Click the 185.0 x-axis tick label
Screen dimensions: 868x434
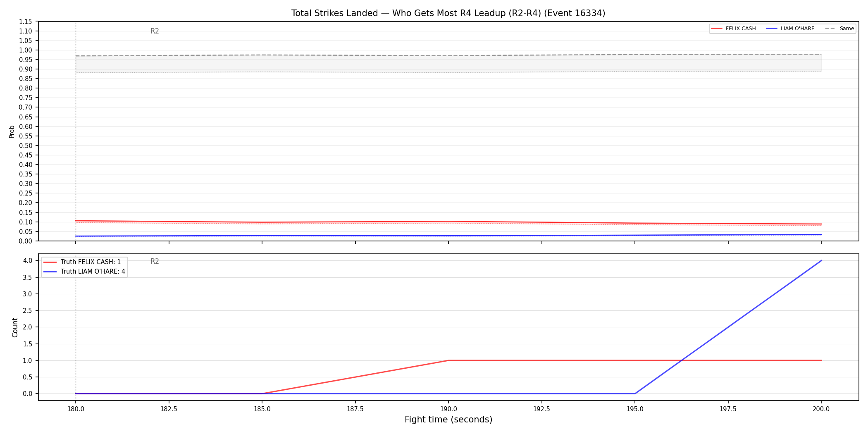pyautogui.click(x=262, y=409)
